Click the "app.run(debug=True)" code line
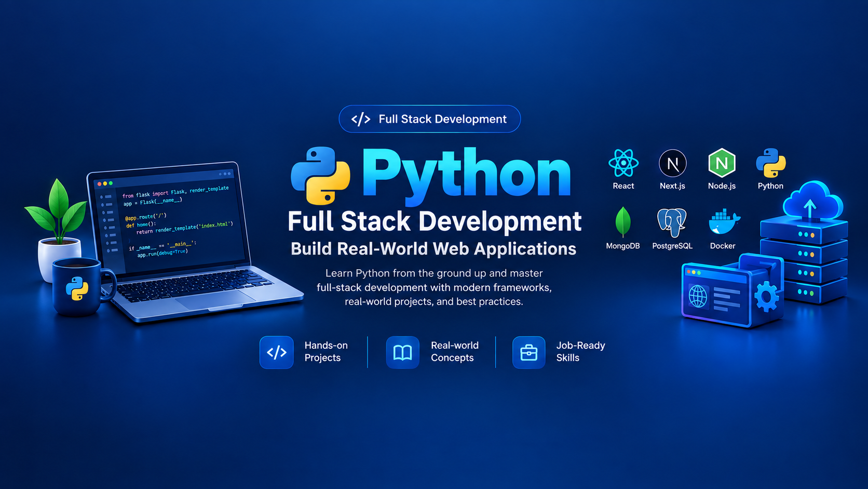The image size is (868, 489). (x=162, y=254)
